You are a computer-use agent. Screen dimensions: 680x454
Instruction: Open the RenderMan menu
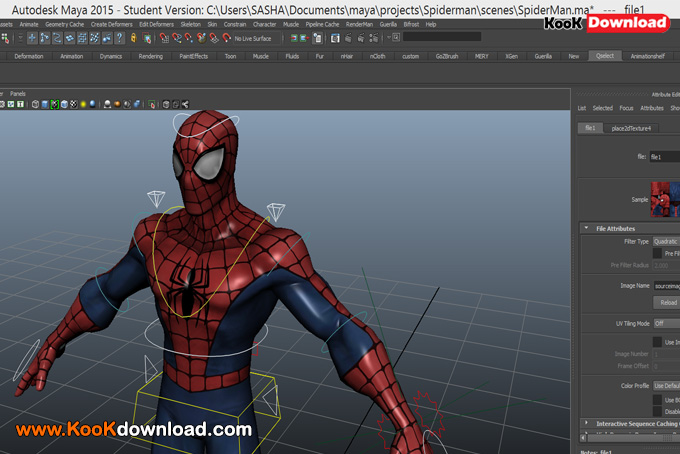point(359,24)
